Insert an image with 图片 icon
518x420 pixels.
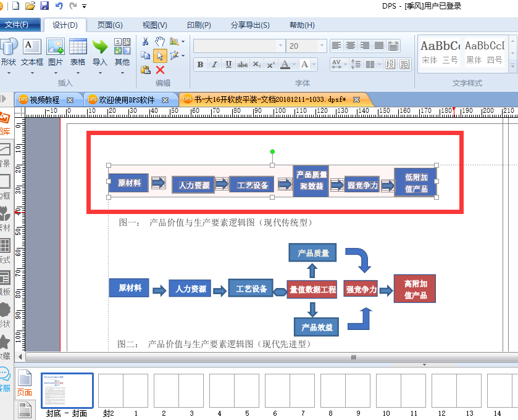56,46
